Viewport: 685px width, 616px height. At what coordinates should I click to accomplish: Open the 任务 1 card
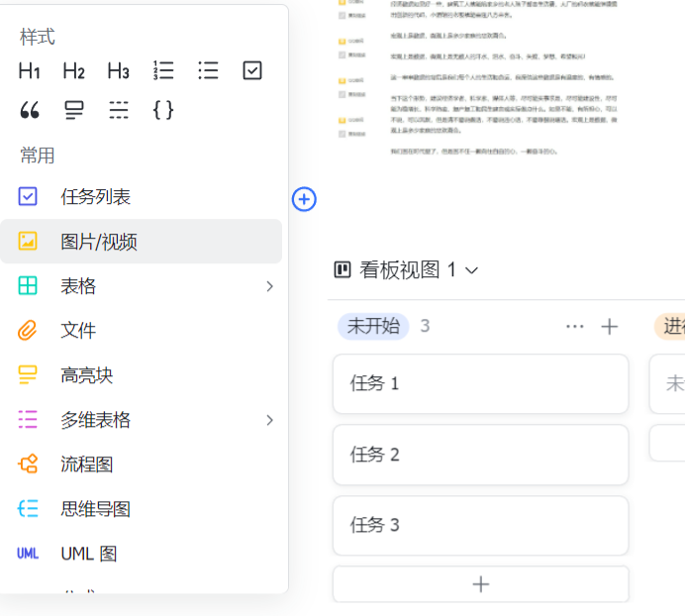(x=480, y=384)
